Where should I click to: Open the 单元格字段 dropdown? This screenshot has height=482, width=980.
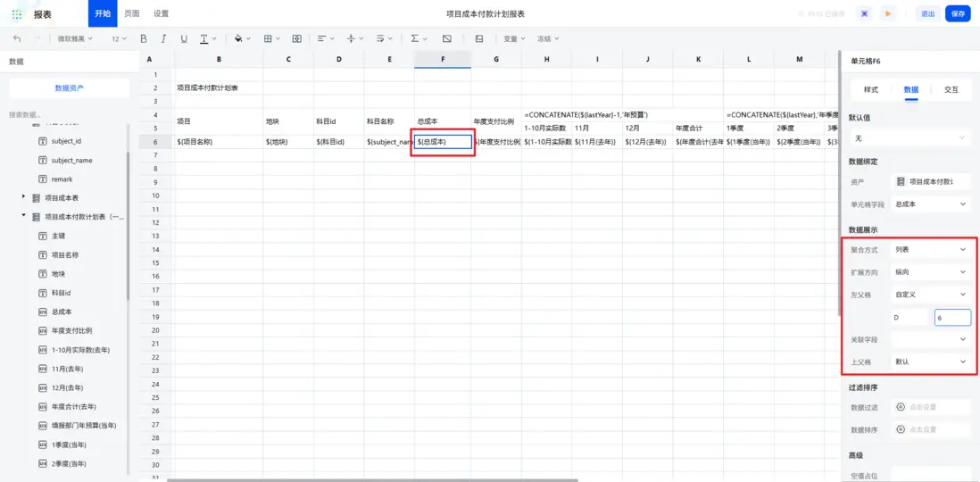tap(931, 204)
